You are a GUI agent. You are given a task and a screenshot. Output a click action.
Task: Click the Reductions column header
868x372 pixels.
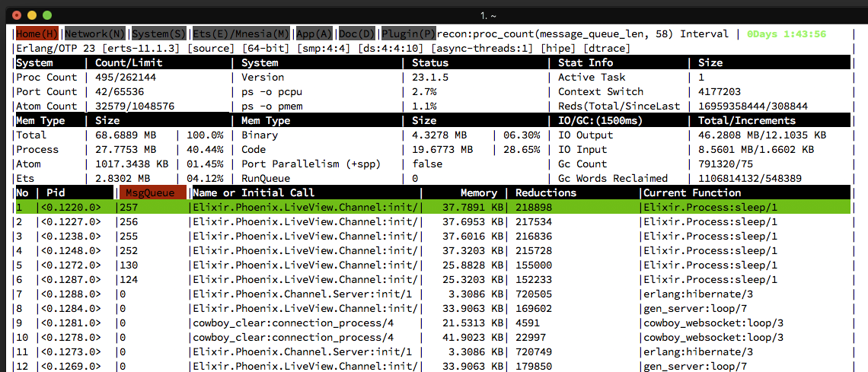pos(546,193)
